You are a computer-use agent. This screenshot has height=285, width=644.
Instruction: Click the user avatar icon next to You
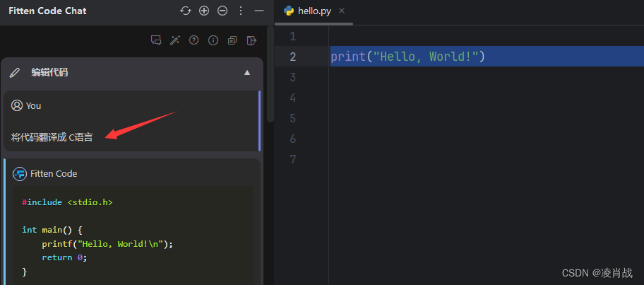(x=17, y=105)
